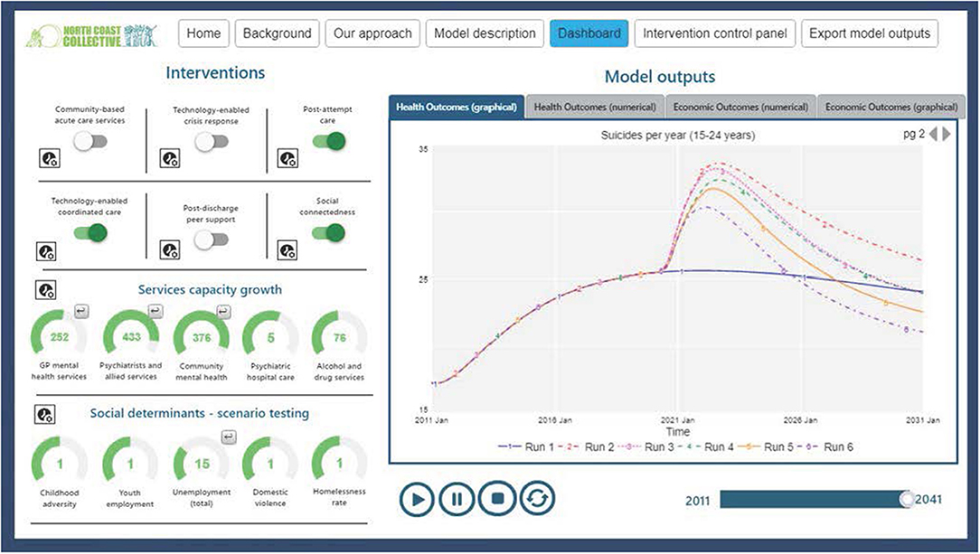This screenshot has height=554, width=980.
Task: Open settings icon for Post-discharge peer support
Action: tap(169, 249)
